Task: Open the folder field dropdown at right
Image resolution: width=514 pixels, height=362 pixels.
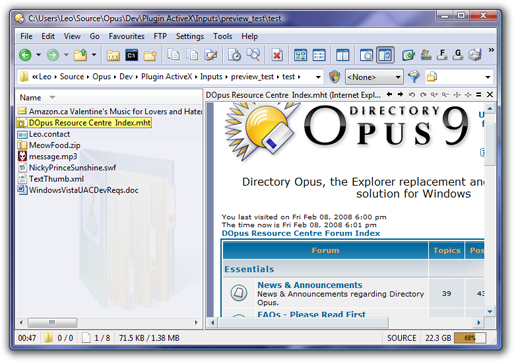Action: coord(488,77)
